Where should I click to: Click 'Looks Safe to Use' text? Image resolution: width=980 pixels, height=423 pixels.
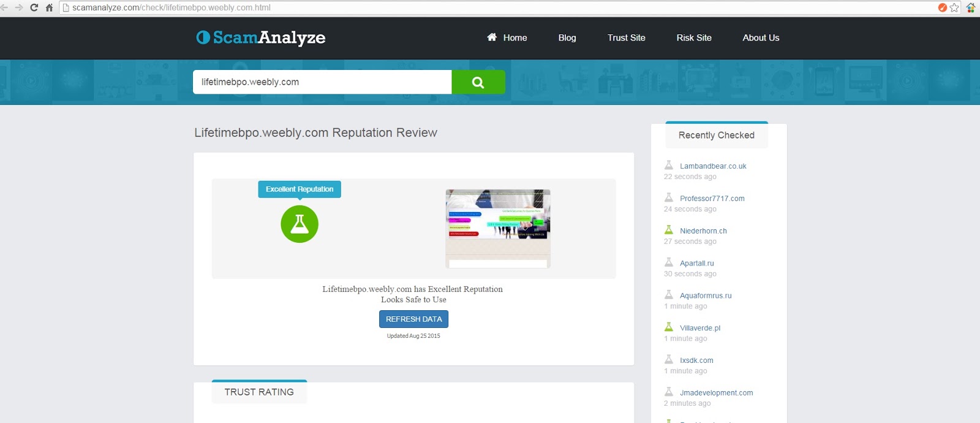413,300
